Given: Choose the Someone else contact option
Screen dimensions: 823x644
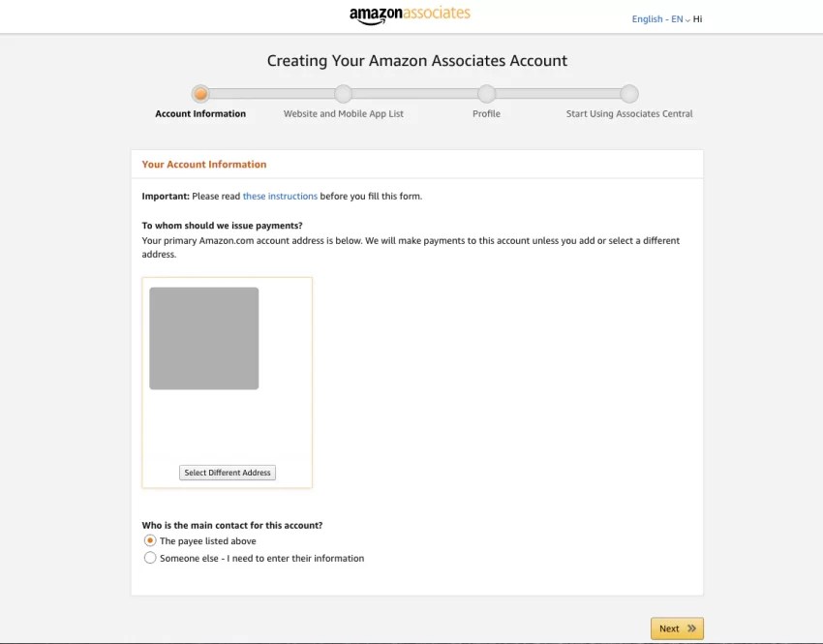Looking at the screenshot, I should pos(150,558).
